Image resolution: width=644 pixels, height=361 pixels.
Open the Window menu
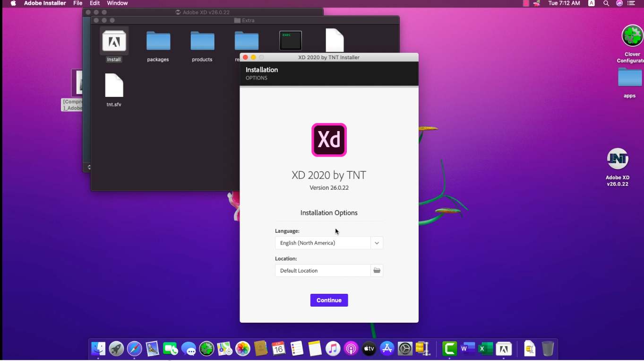pyautogui.click(x=117, y=3)
